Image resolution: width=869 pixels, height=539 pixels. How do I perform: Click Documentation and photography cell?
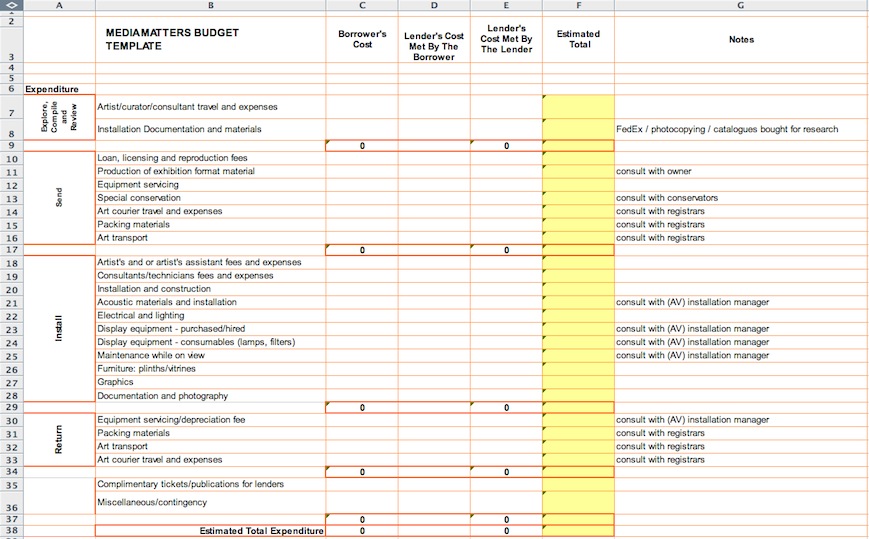tap(211, 396)
